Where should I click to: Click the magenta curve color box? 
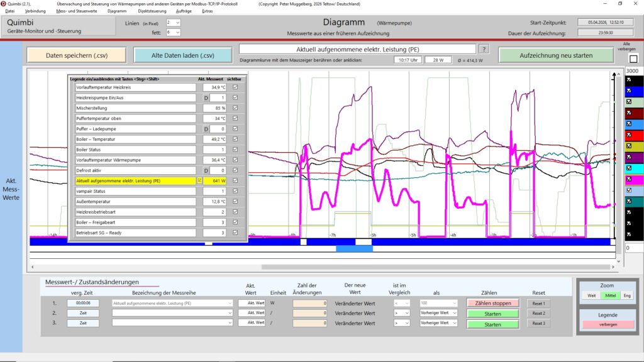coord(634,179)
